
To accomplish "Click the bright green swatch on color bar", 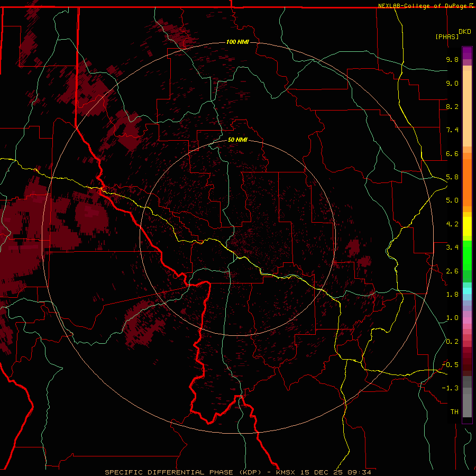I will [467, 255].
